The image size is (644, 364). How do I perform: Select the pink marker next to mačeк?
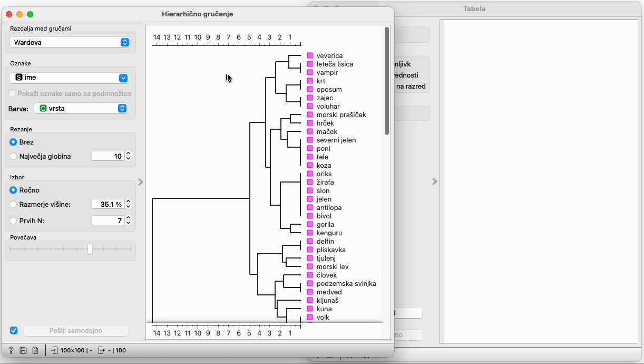(x=310, y=131)
